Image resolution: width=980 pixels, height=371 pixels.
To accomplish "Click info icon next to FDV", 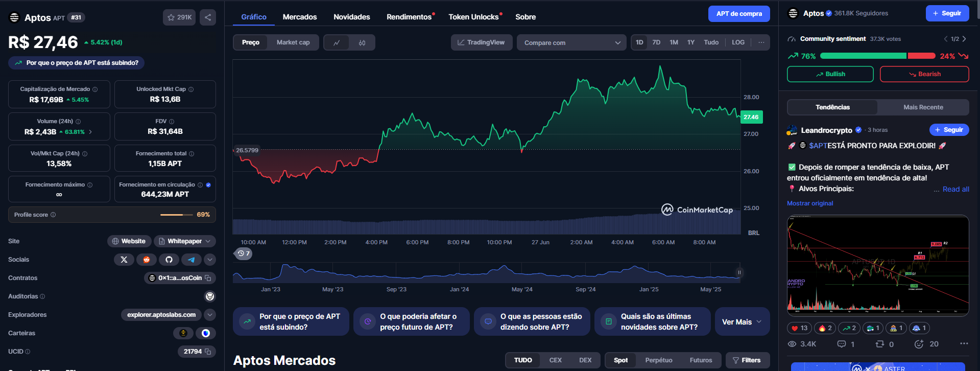I will (x=172, y=122).
